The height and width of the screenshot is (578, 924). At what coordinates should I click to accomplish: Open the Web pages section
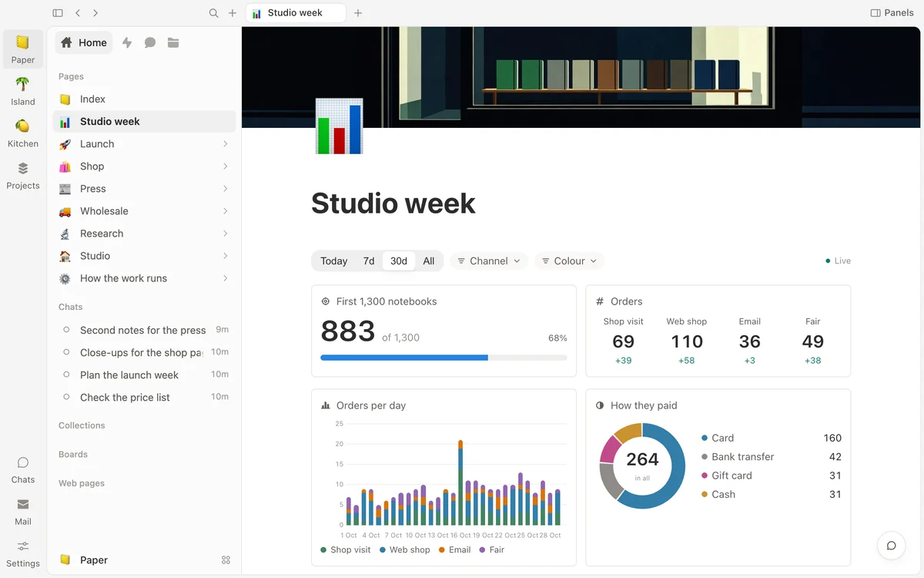point(82,483)
